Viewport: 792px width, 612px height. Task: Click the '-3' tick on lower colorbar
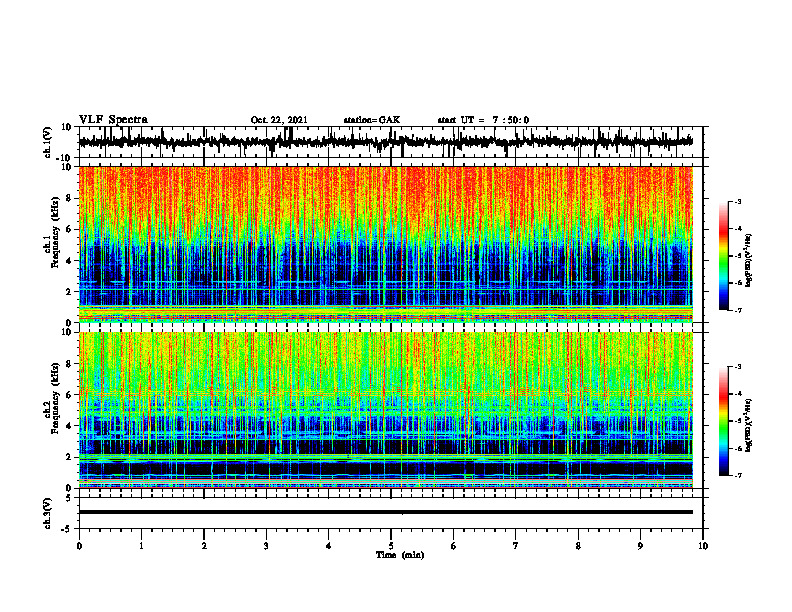(x=737, y=367)
